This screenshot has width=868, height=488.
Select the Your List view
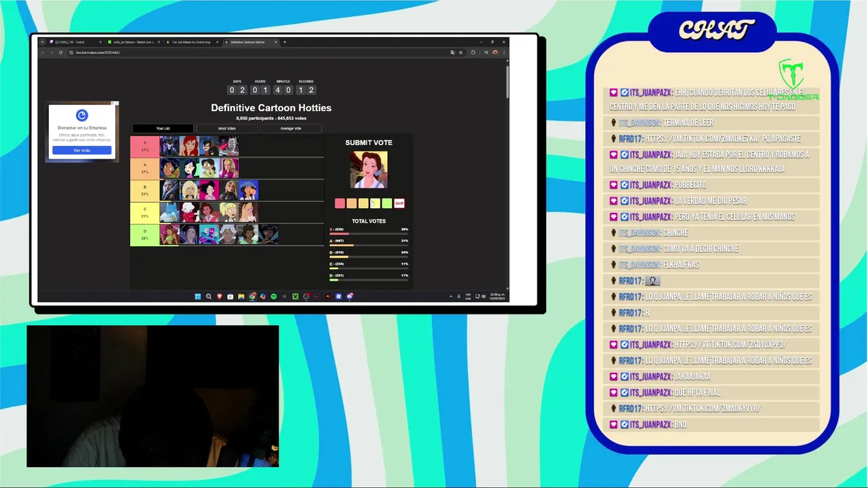pyautogui.click(x=163, y=128)
